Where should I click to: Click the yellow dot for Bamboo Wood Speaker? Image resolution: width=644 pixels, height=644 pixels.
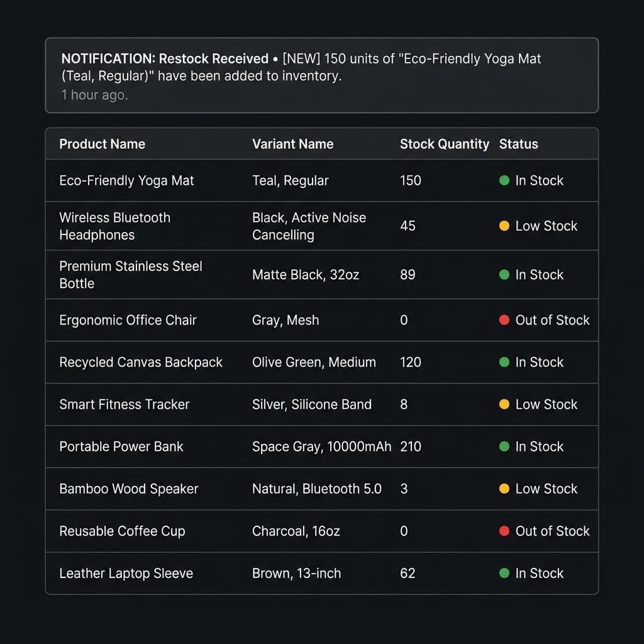click(x=504, y=489)
